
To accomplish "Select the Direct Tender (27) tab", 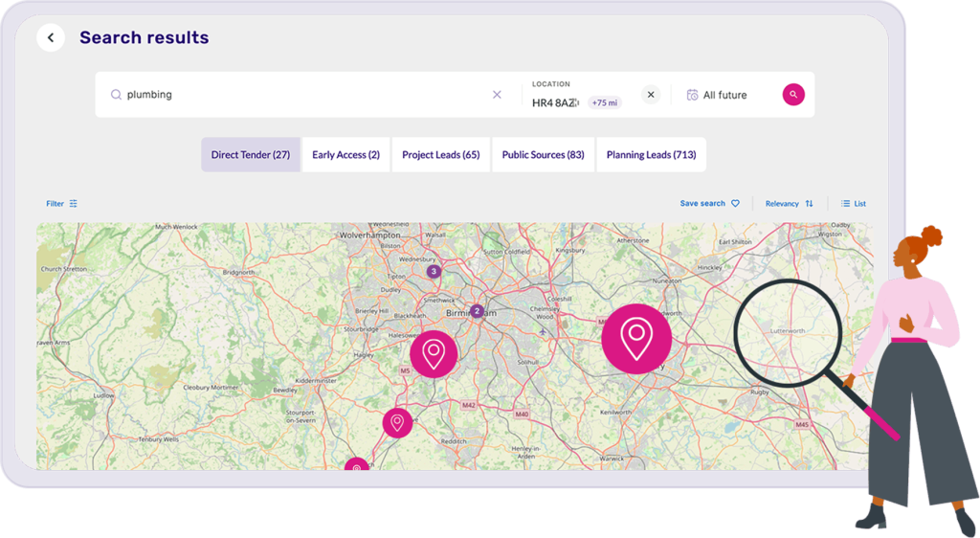I will pos(251,154).
